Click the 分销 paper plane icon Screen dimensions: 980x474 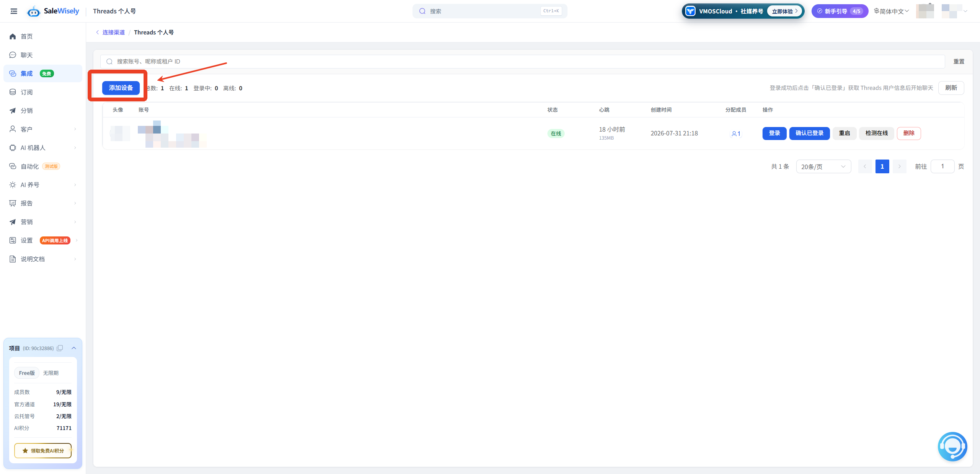point(13,111)
